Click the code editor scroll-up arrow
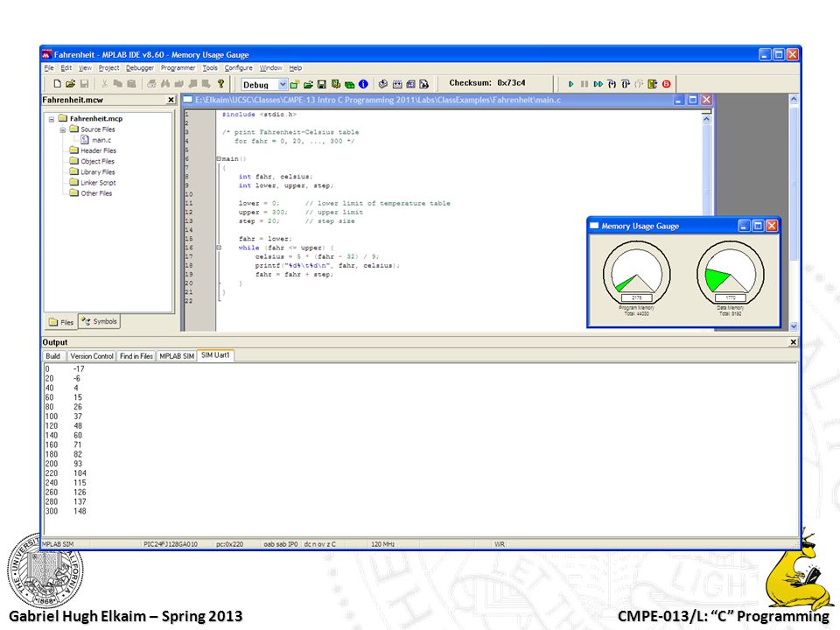Viewport: 840px width, 630px height. click(x=707, y=120)
